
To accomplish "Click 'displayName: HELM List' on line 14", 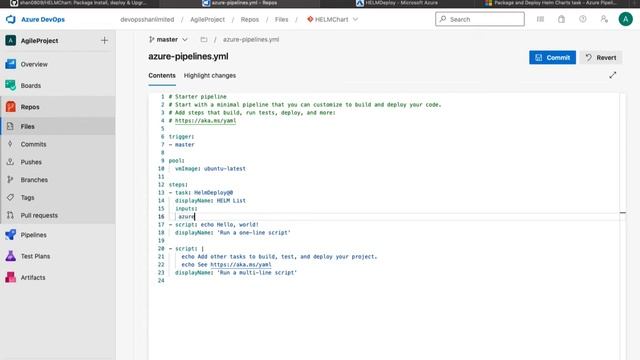I will click(210, 200).
